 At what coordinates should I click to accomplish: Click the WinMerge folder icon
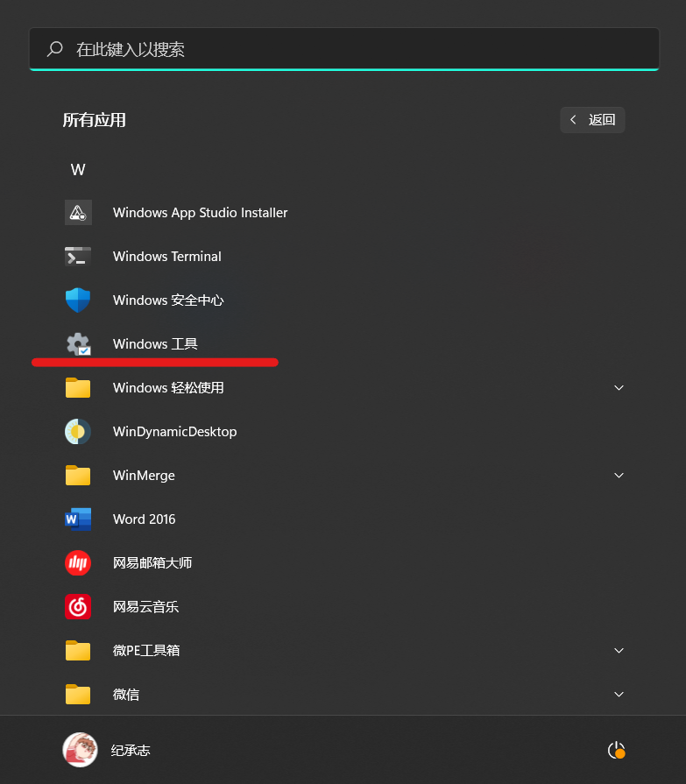click(78, 476)
